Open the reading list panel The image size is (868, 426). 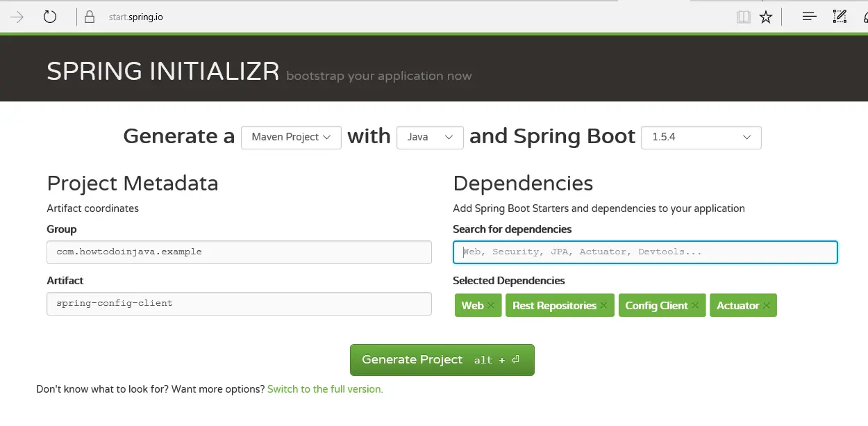(808, 16)
